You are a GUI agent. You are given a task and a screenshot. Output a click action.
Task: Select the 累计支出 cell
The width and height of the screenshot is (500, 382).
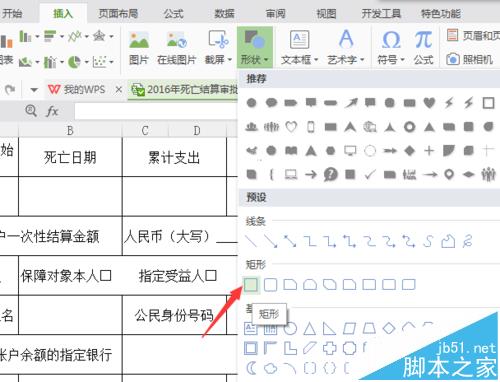click(x=174, y=157)
